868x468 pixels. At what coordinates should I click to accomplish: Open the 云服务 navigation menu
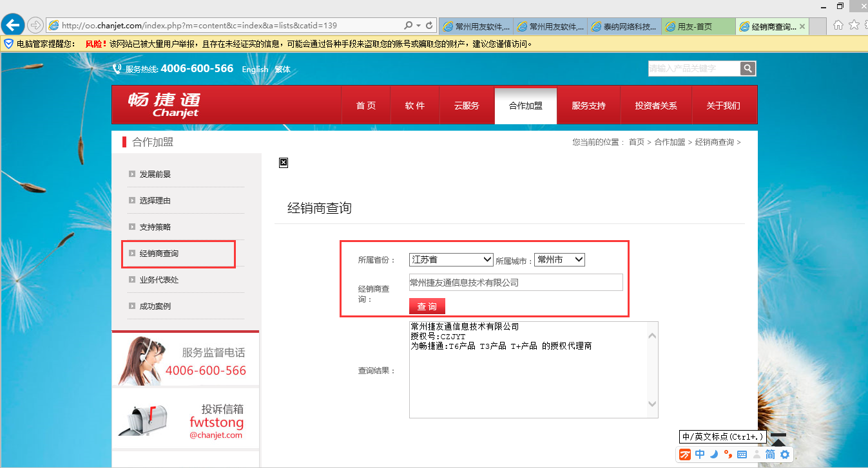click(x=467, y=106)
